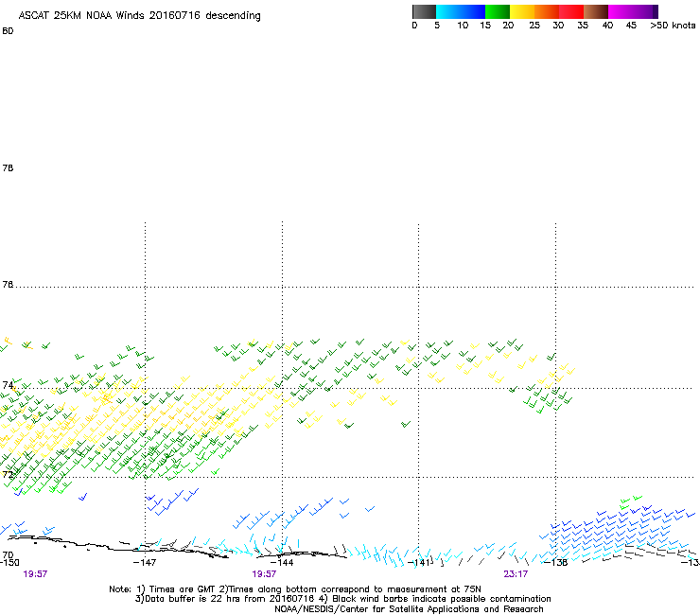
Task: Click the "30" label under the color bar
Action: [x=558, y=26]
